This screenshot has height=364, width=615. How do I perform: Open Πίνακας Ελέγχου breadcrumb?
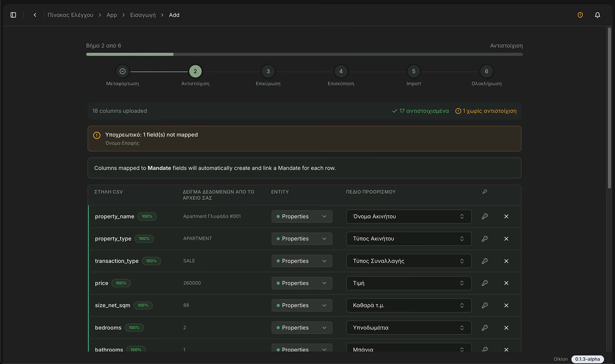(x=70, y=15)
